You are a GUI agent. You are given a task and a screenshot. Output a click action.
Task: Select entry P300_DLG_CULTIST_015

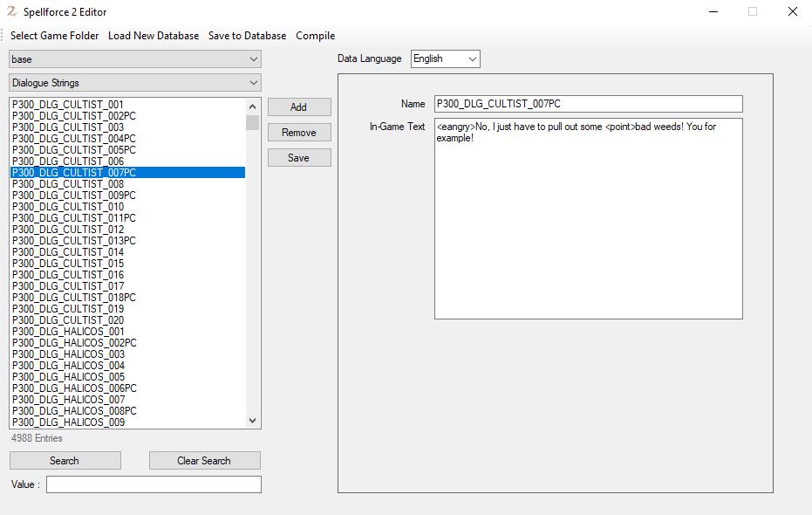click(x=127, y=264)
